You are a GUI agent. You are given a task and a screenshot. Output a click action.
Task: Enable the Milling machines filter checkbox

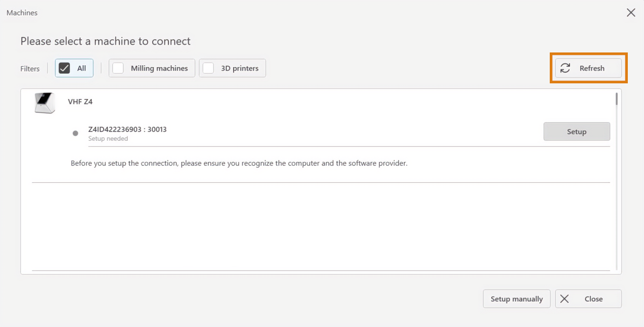[118, 68]
